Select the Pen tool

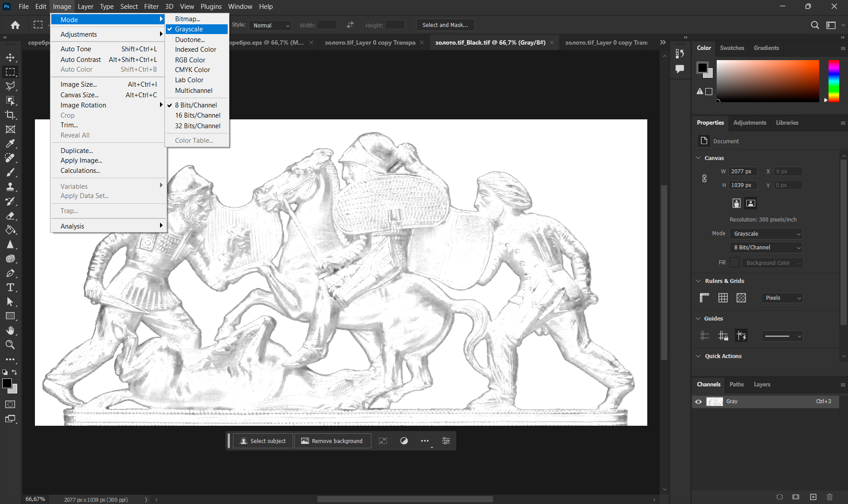(10, 273)
